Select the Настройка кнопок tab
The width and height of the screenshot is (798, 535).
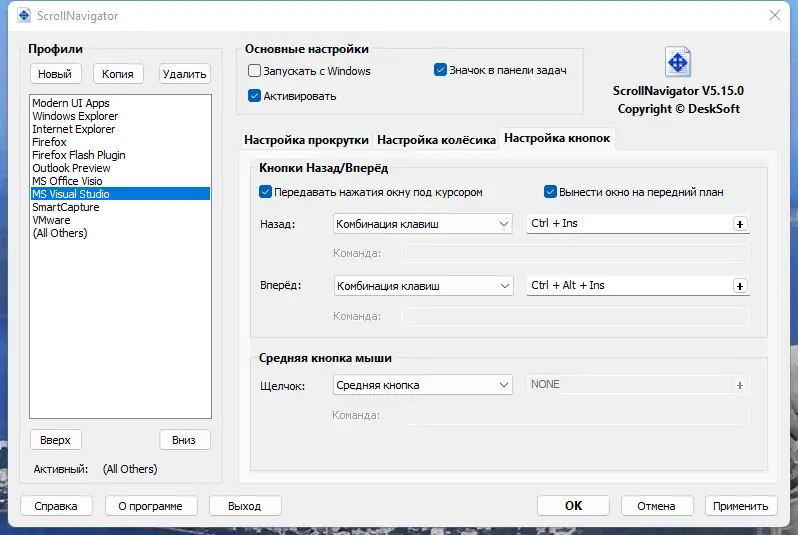pyautogui.click(x=557, y=138)
